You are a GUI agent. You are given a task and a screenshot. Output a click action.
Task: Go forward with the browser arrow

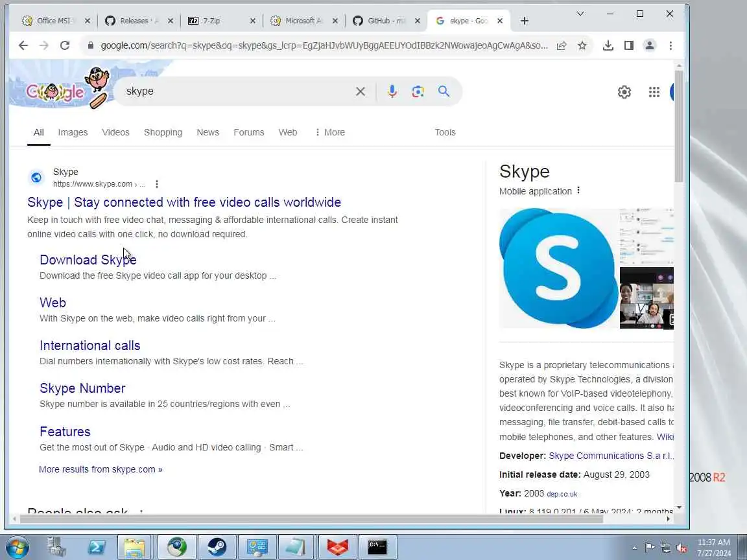[44, 46]
